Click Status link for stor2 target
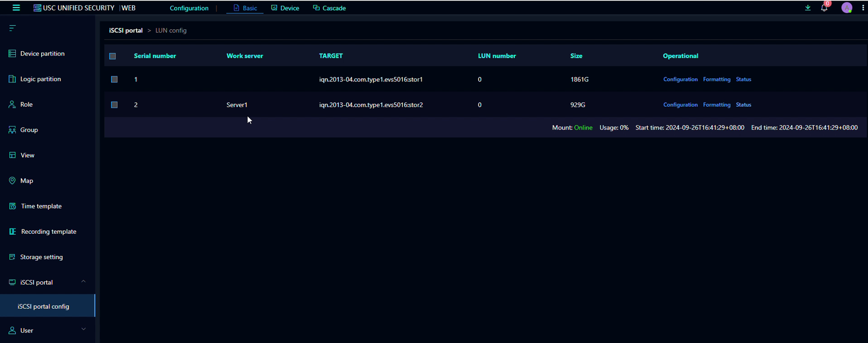The image size is (868, 343). pyautogui.click(x=743, y=105)
